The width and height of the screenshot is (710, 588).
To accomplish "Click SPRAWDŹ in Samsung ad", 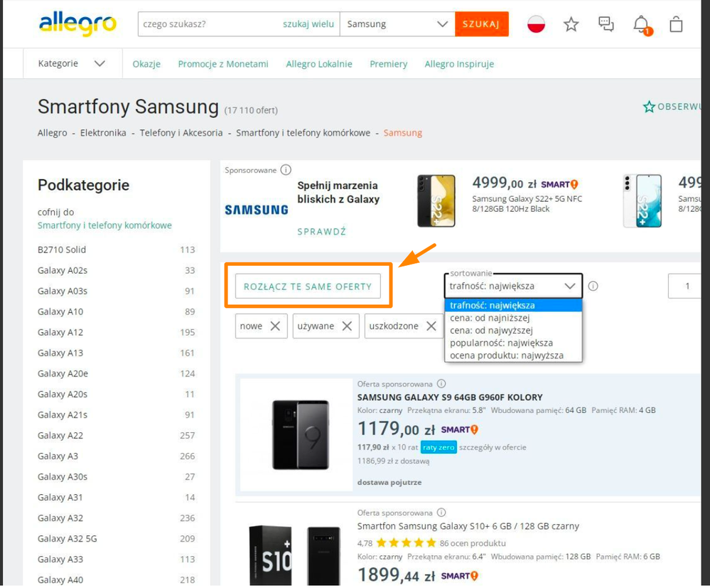I will (321, 232).
